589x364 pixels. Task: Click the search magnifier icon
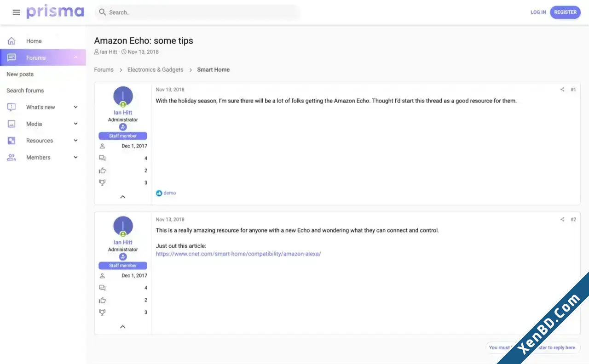pos(103,12)
